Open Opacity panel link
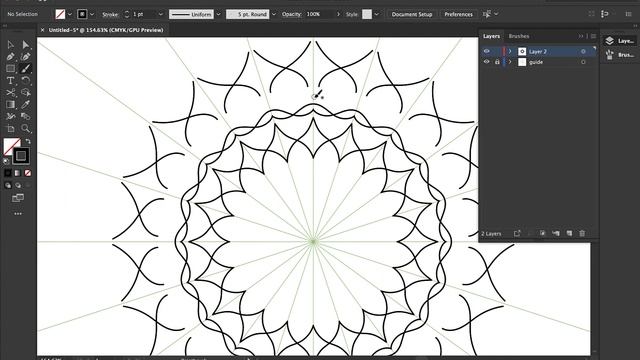 click(291, 14)
